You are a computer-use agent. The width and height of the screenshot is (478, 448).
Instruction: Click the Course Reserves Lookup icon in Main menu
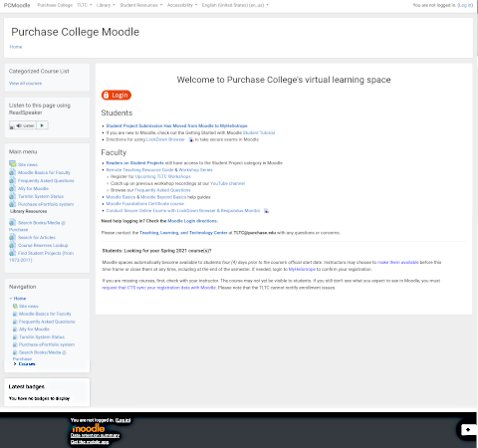point(12,245)
